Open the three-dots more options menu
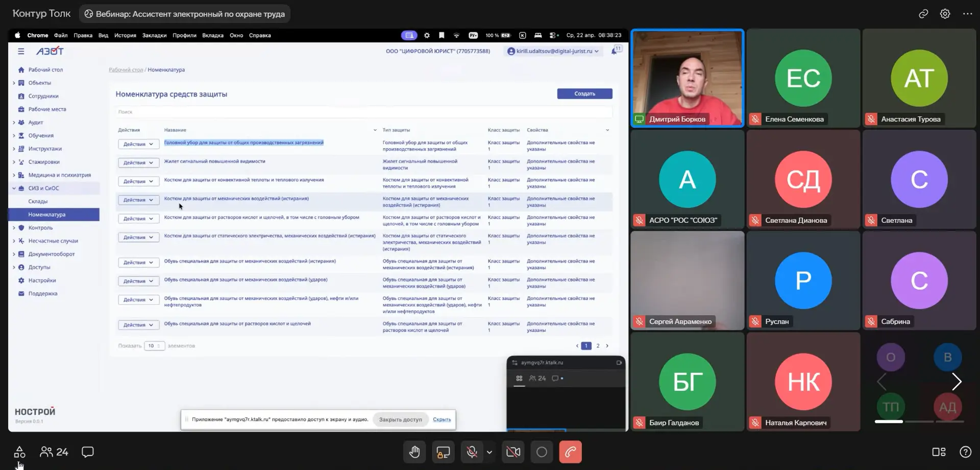The image size is (980, 470). coord(967,14)
